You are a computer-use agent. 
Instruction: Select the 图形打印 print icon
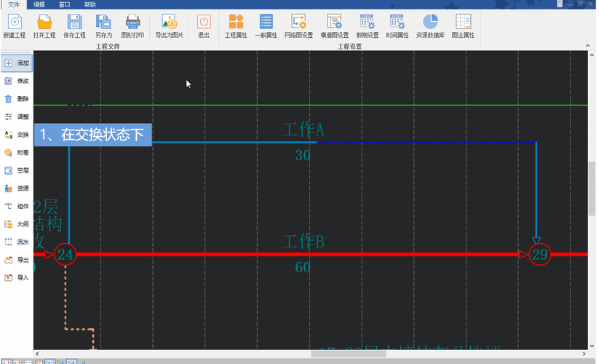(x=132, y=26)
